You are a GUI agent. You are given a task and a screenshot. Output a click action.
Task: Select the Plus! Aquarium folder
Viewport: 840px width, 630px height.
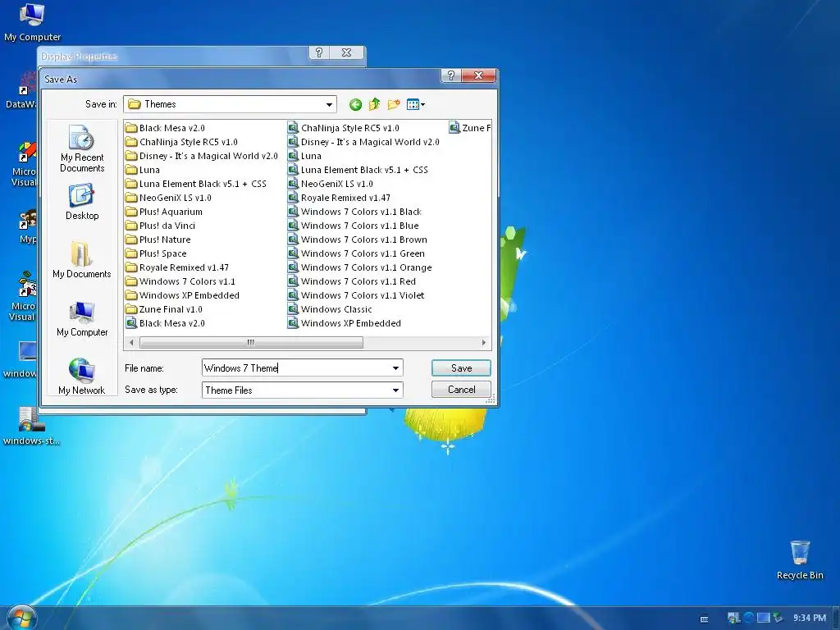(164, 212)
